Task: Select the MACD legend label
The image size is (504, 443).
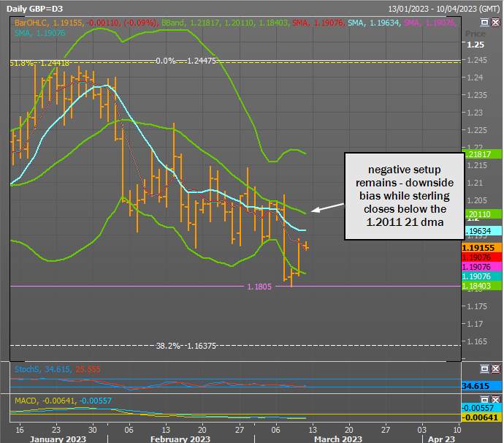Action: (x=26, y=401)
